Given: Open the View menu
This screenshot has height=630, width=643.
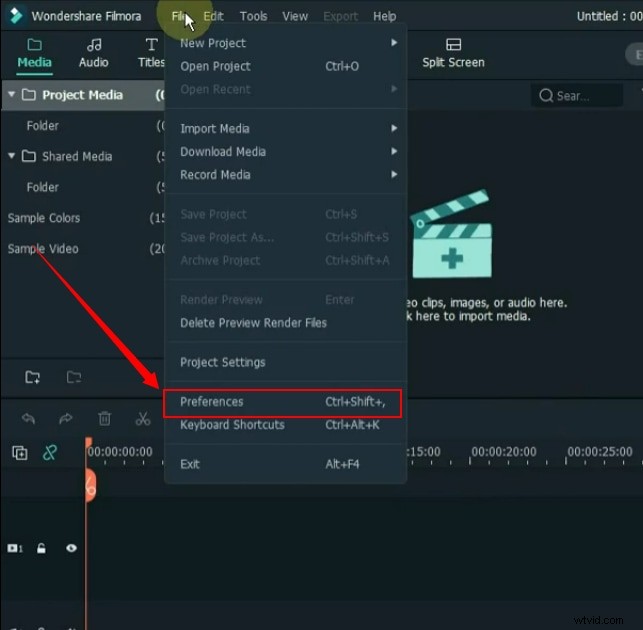Looking at the screenshot, I should tap(295, 16).
